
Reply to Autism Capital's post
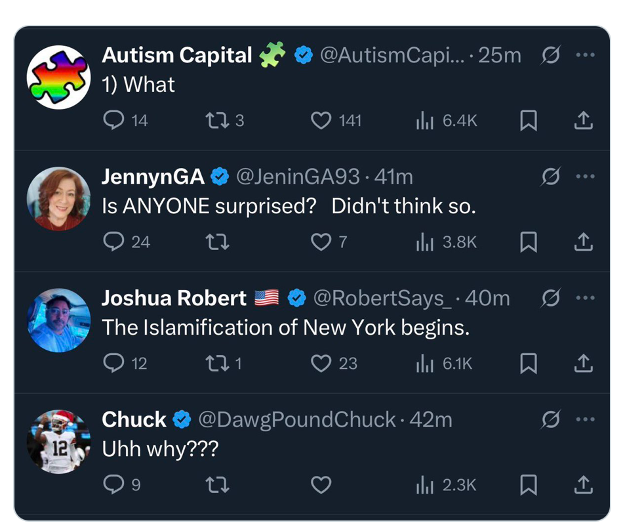[x=115, y=121]
